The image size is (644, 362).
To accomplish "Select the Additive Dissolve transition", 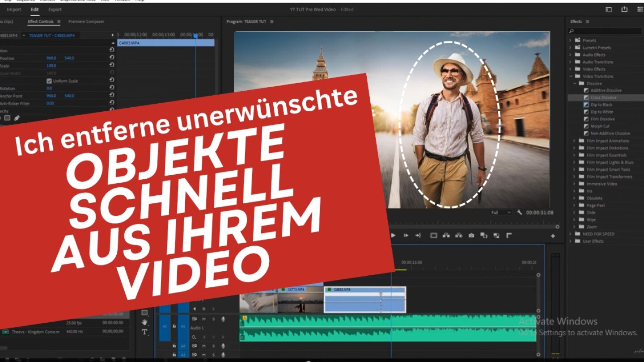I will point(606,90).
